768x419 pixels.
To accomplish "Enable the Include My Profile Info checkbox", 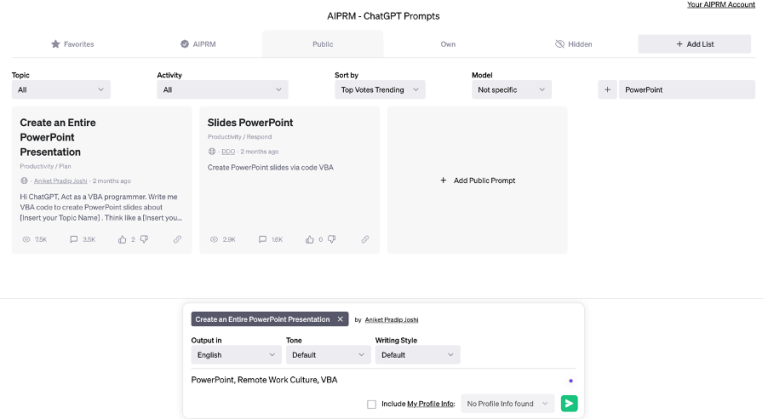I will click(x=372, y=404).
